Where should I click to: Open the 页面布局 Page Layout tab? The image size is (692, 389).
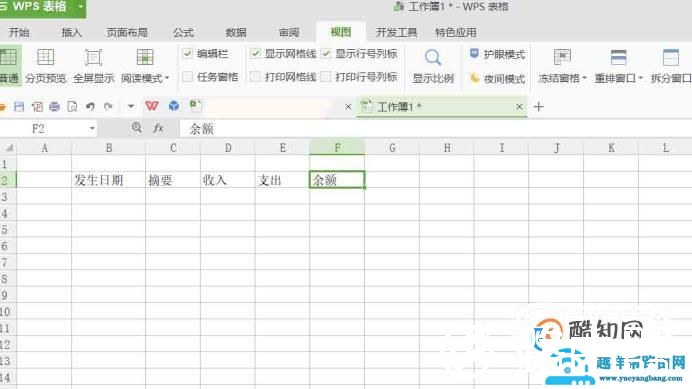[127, 32]
